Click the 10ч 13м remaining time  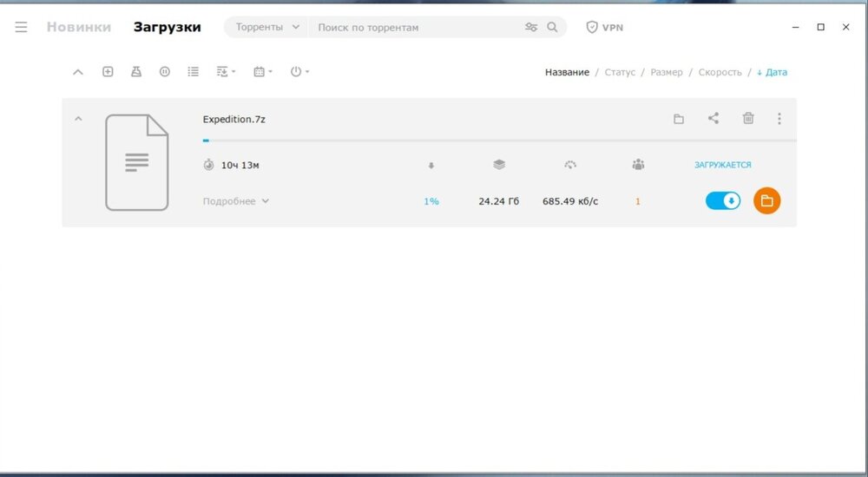point(240,165)
